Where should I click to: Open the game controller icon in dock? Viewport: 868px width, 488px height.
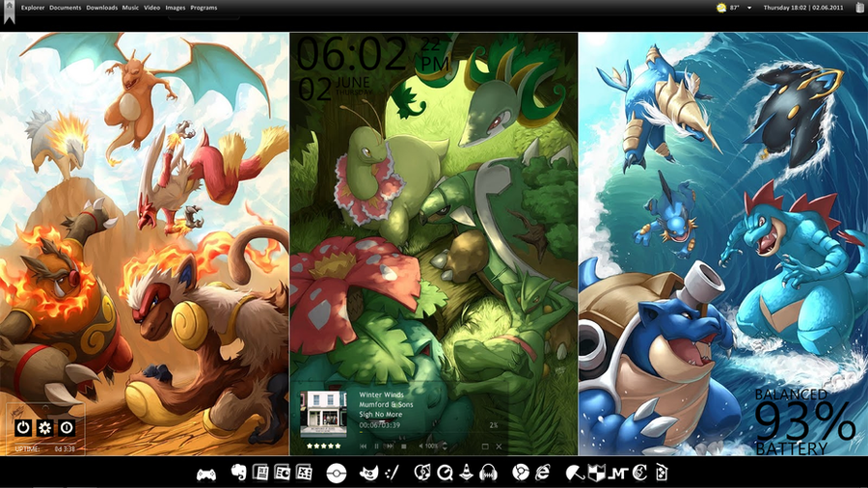point(206,474)
